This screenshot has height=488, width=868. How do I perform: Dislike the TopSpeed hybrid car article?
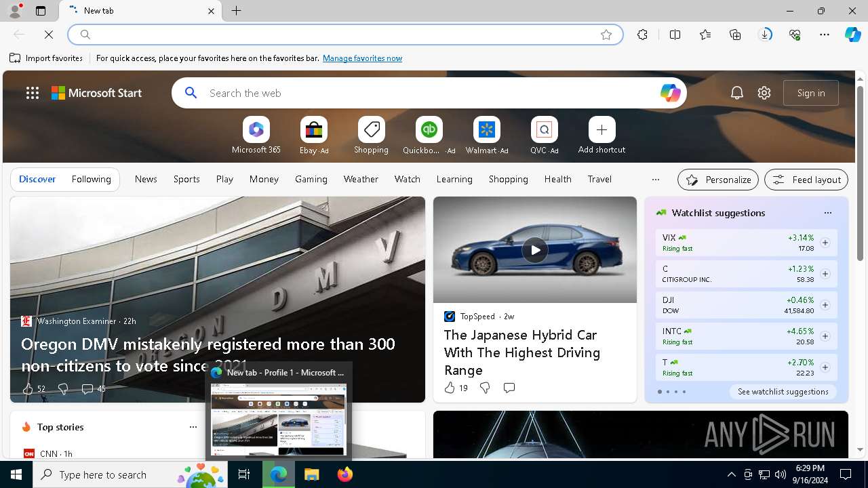tap(485, 388)
